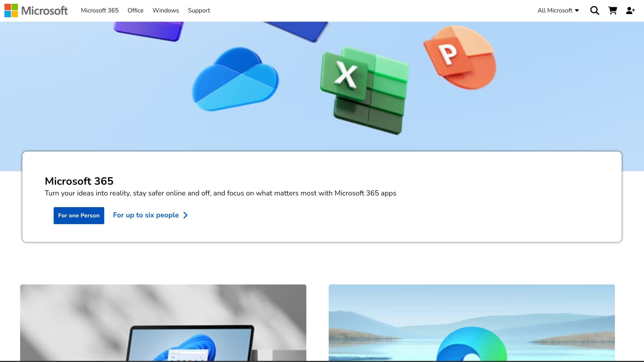
Task: Click the sign-in account icon
Action: [x=630, y=11]
